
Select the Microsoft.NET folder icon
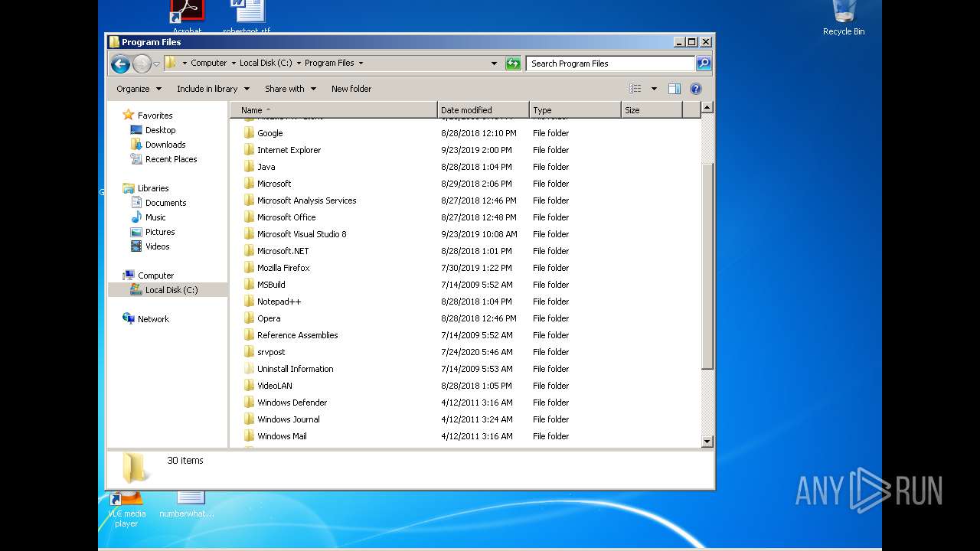[249, 251]
